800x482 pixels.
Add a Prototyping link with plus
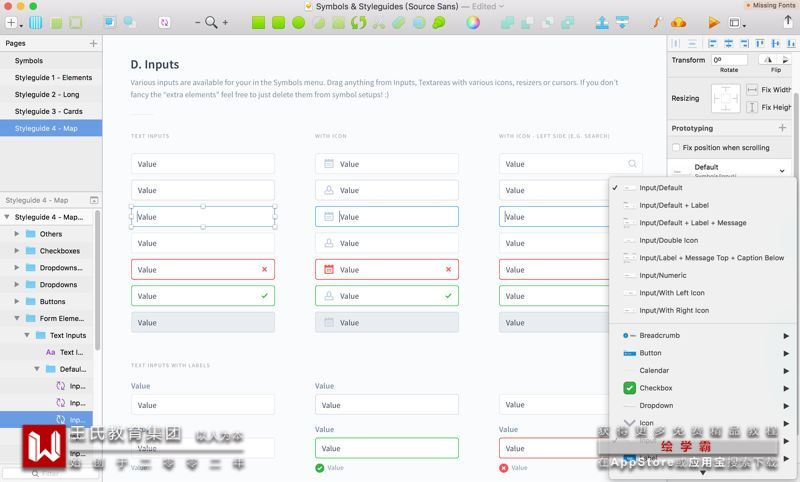tap(782, 128)
